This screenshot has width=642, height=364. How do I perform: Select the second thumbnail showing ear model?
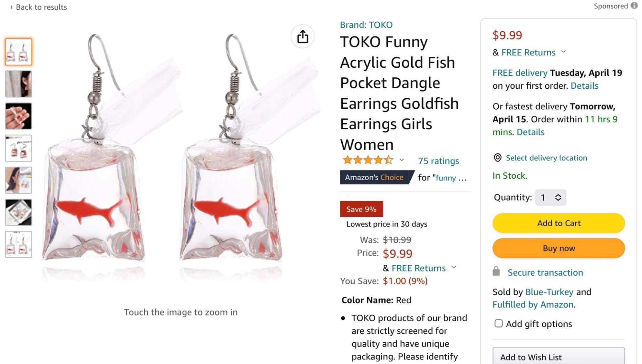[x=18, y=84]
